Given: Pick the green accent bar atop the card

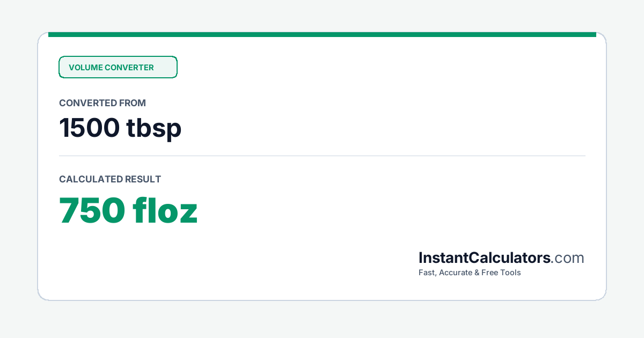Looking at the screenshot, I should [x=322, y=34].
